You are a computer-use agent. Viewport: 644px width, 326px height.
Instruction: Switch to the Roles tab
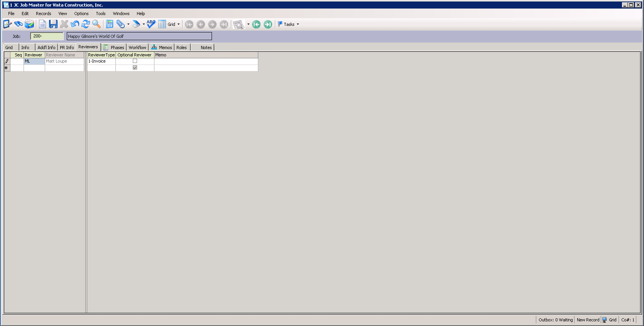pyautogui.click(x=182, y=48)
